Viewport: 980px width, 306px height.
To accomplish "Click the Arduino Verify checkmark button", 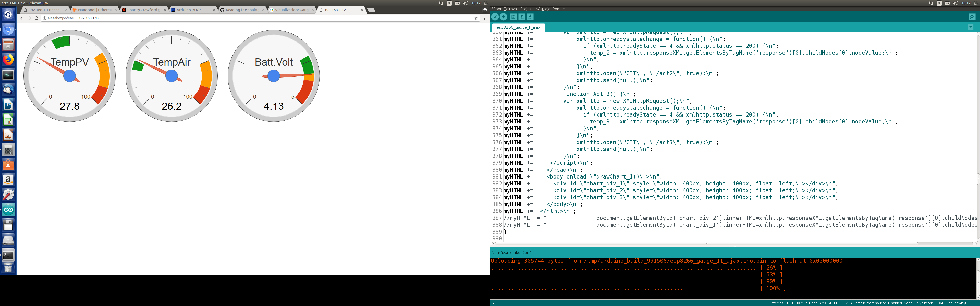I will coord(495,17).
